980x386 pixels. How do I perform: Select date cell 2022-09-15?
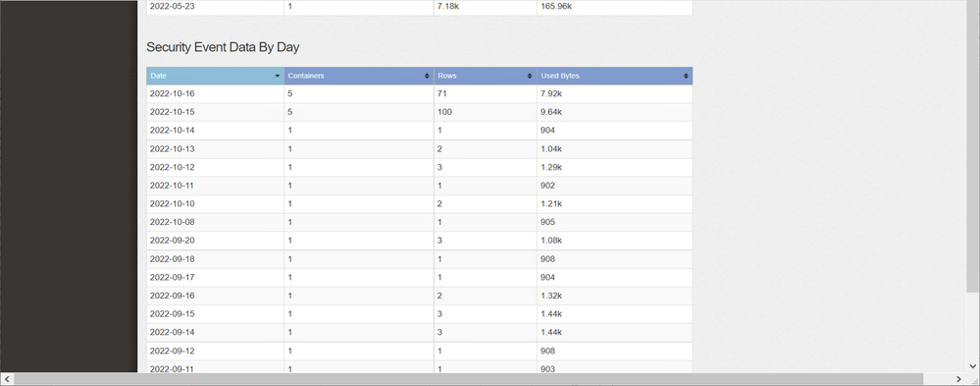173,313
